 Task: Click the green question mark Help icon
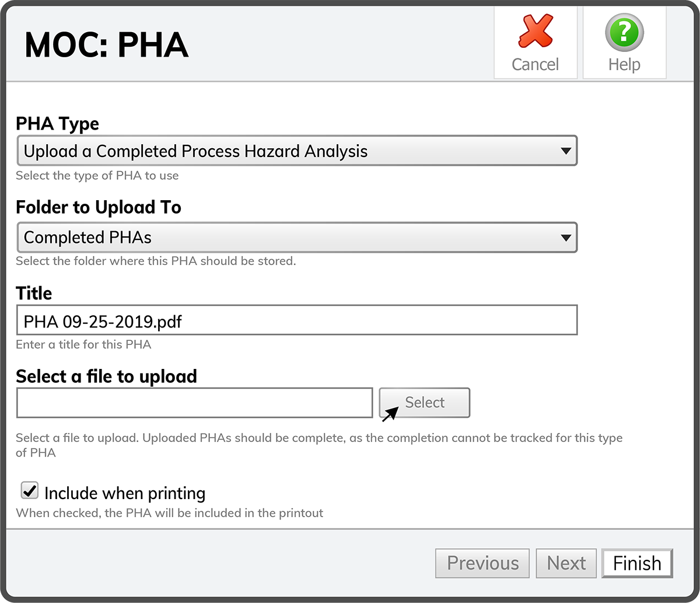click(624, 32)
